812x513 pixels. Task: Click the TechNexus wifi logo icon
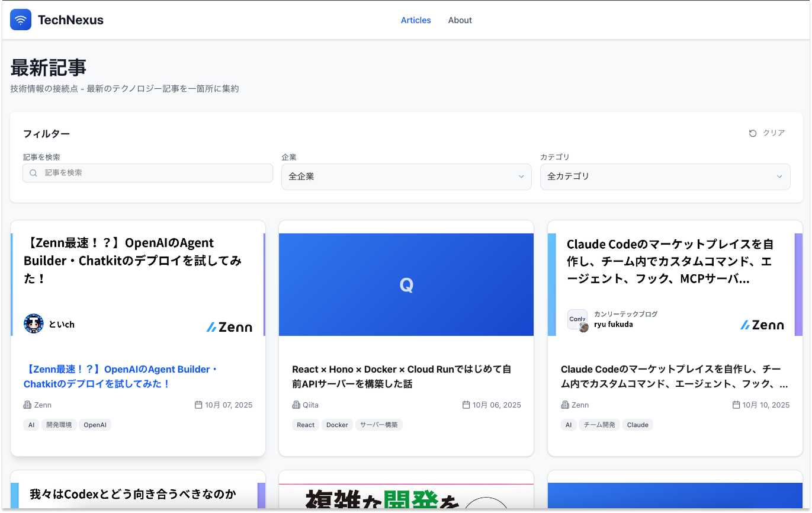pyautogui.click(x=21, y=20)
